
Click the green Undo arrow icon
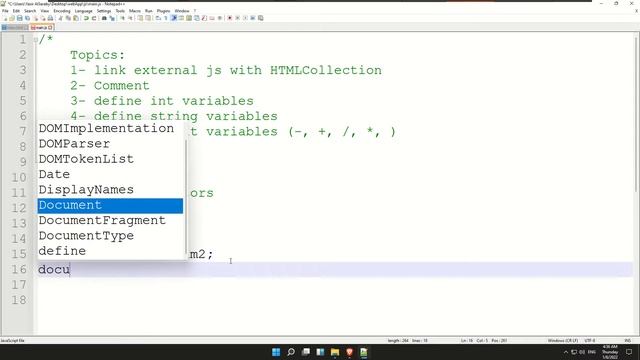click(87, 18)
